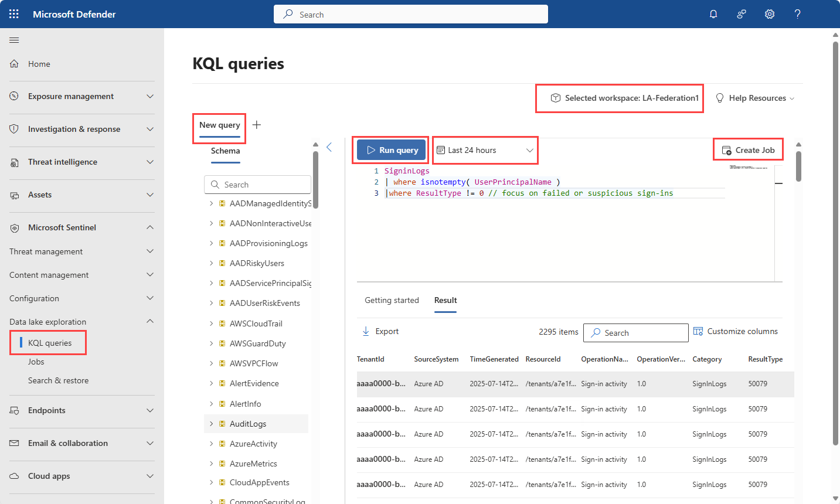Switch to the Getting started tab
840x504 pixels.
click(392, 300)
